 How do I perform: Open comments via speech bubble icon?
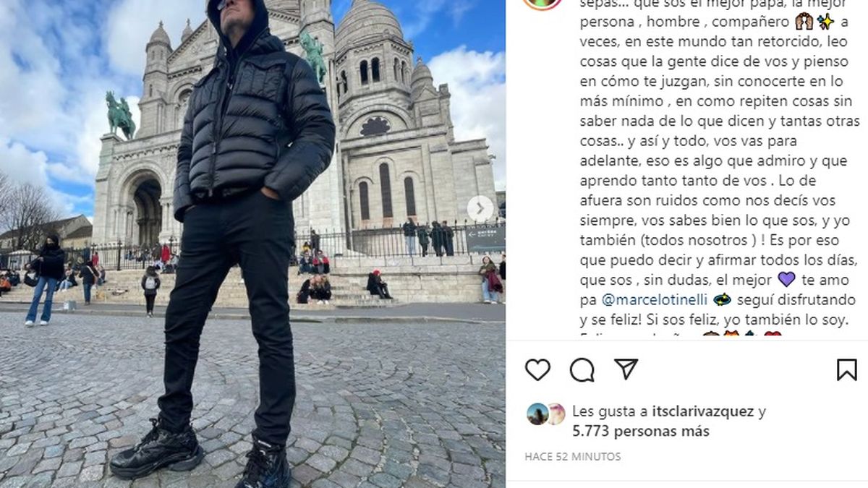(x=582, y=369)
